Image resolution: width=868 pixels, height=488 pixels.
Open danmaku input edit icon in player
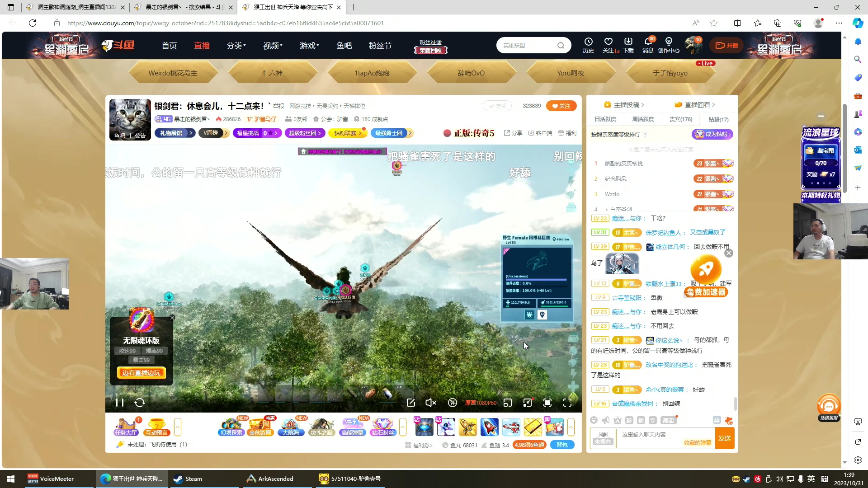411,403
